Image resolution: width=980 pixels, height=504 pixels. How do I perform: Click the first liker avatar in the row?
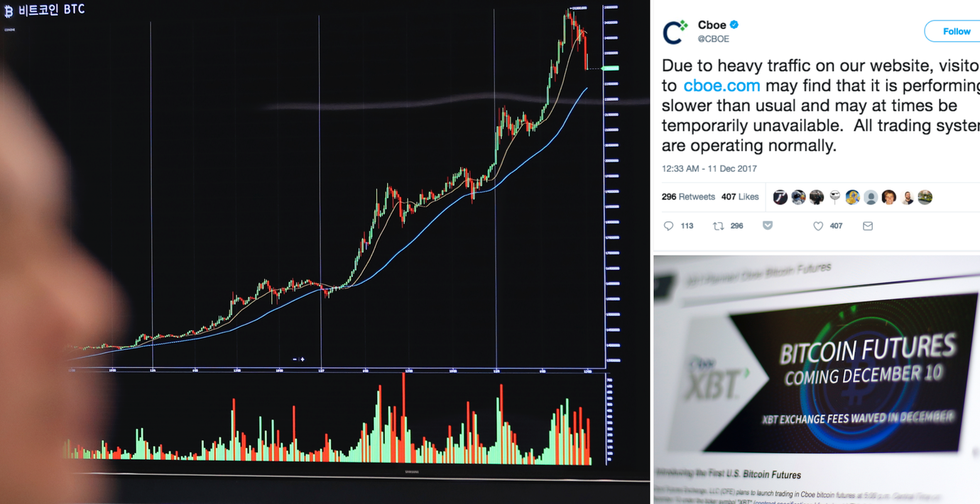(780, 197)
